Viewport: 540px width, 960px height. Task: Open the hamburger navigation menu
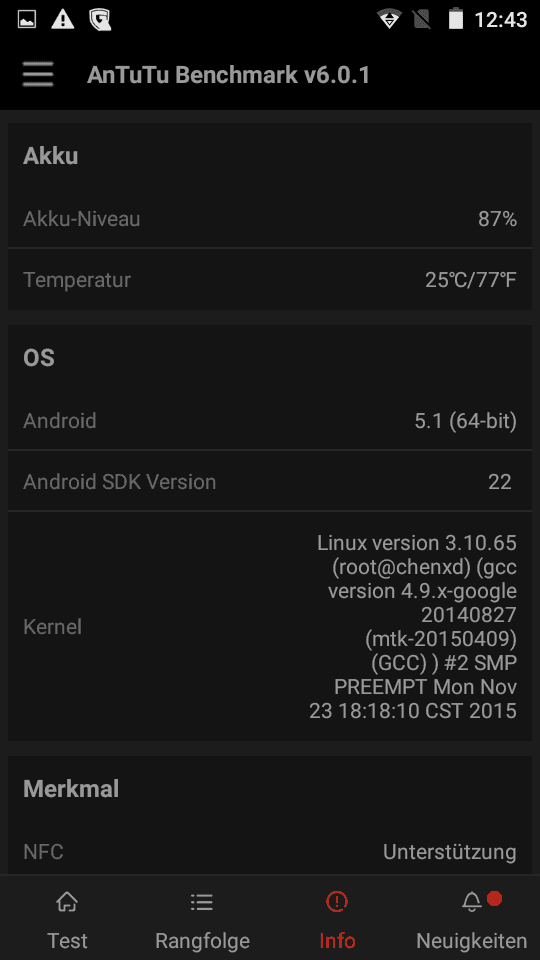point(38,75)
